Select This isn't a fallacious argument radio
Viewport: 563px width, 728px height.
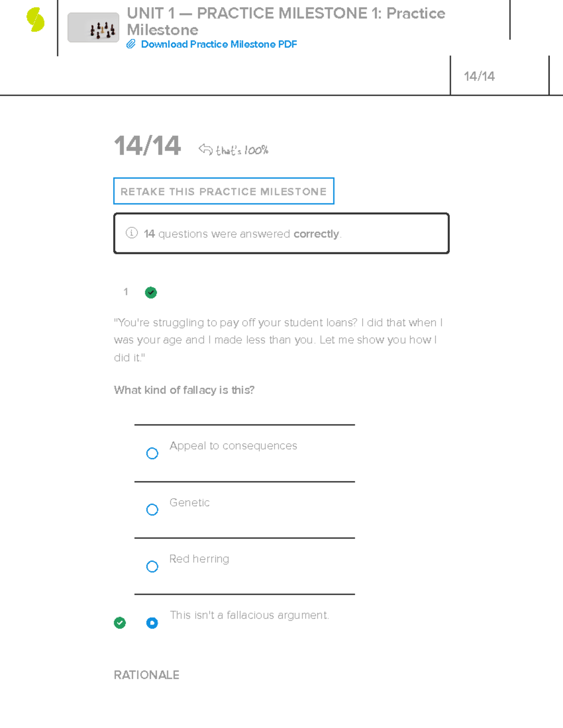pos(152,623)
